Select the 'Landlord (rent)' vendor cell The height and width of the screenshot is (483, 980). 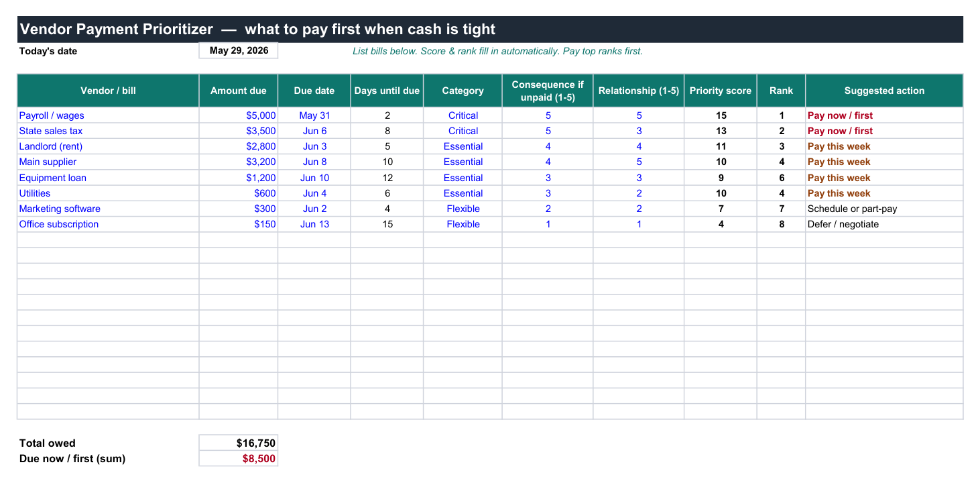(108, 146)
